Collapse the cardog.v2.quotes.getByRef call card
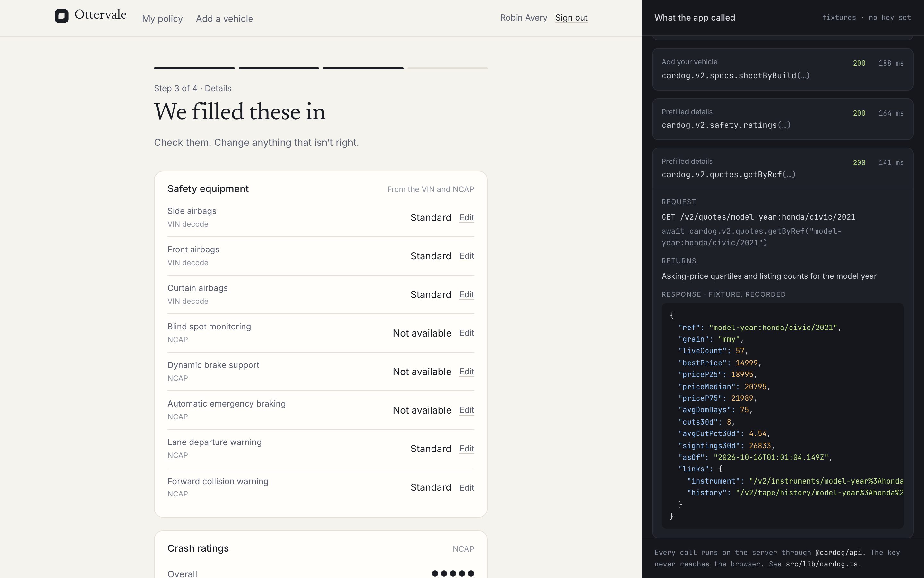Viewport: 924px width, 578px height. click(x=782, y=169)
